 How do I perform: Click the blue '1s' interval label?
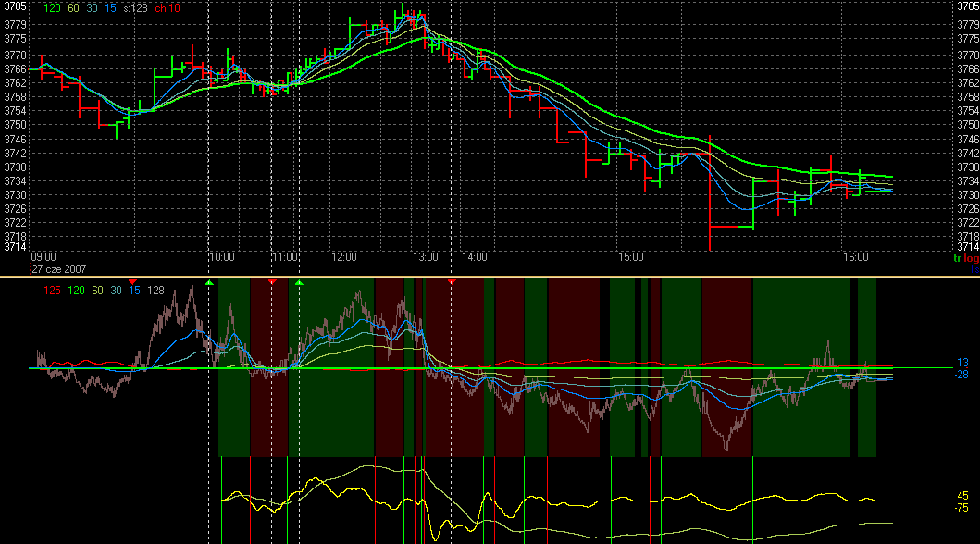[x=974, y=269]
